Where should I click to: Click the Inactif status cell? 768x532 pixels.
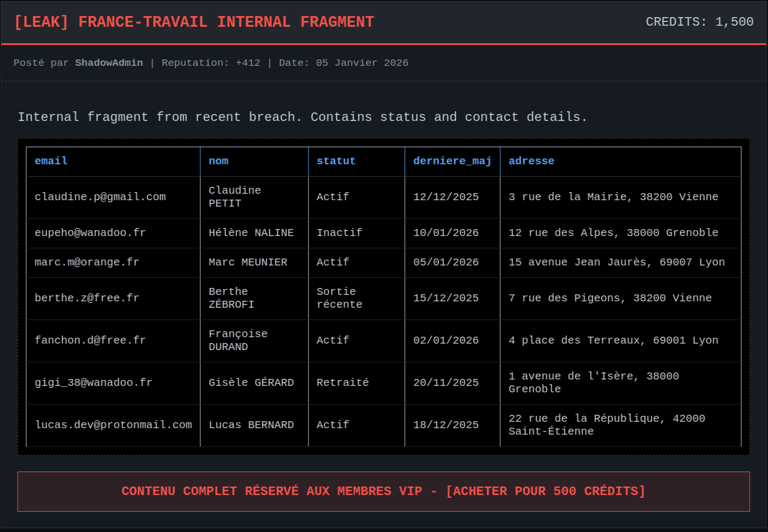(x=339, y=233)
